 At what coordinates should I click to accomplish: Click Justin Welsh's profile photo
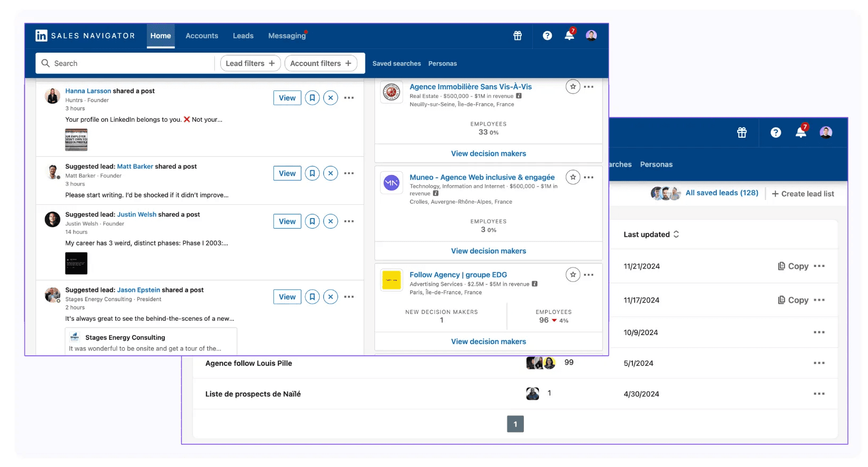click(x=52, y=219)
